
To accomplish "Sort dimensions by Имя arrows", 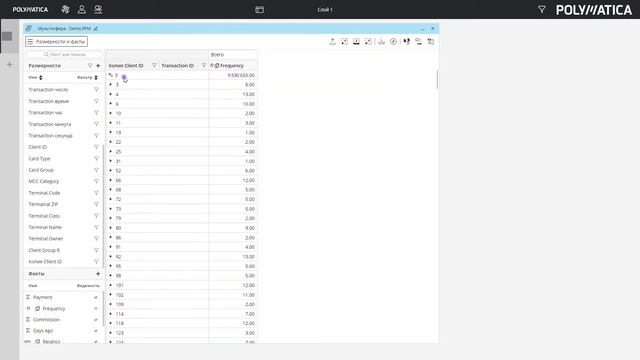I will [x=40, y=78].
